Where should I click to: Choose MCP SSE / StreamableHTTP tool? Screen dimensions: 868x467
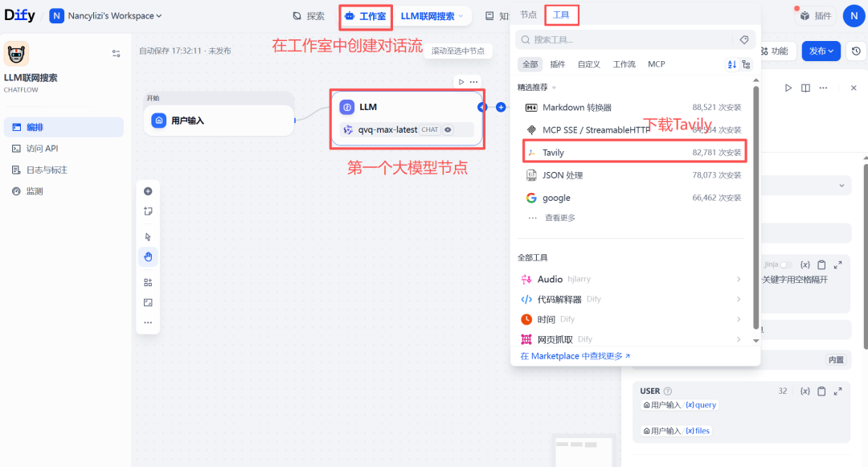tap(633, 130)
